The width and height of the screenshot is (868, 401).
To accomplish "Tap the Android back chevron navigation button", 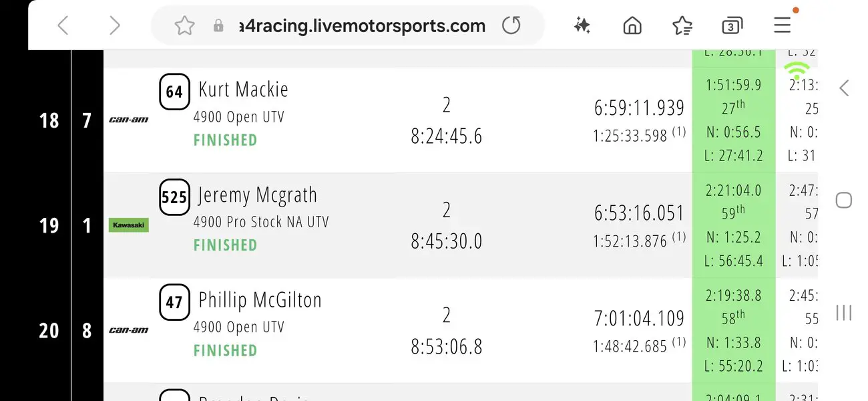I will 844,88.
